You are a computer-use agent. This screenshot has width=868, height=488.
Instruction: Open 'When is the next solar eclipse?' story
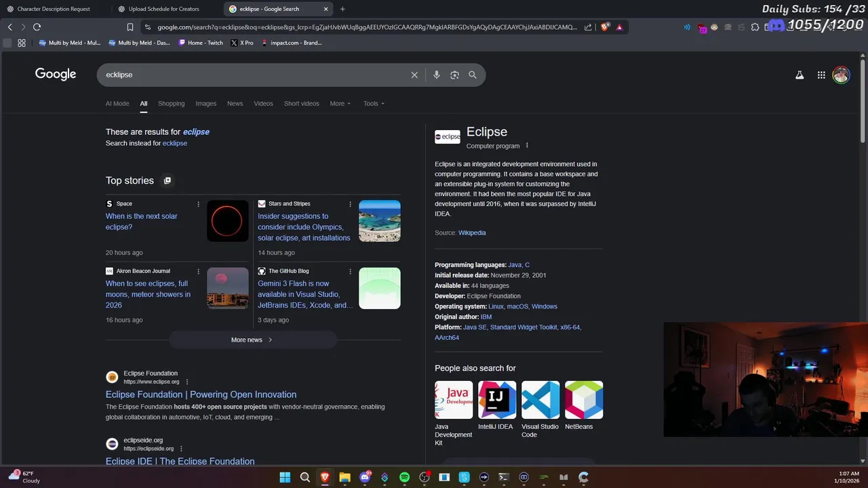(141, 222)
